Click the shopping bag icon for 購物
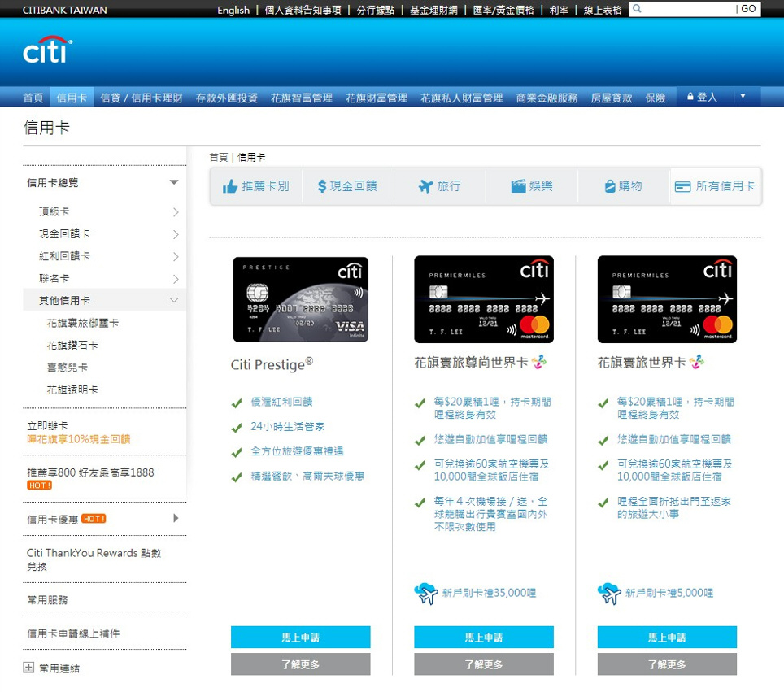This screenshot has height=692, width=784. [610, 186]
